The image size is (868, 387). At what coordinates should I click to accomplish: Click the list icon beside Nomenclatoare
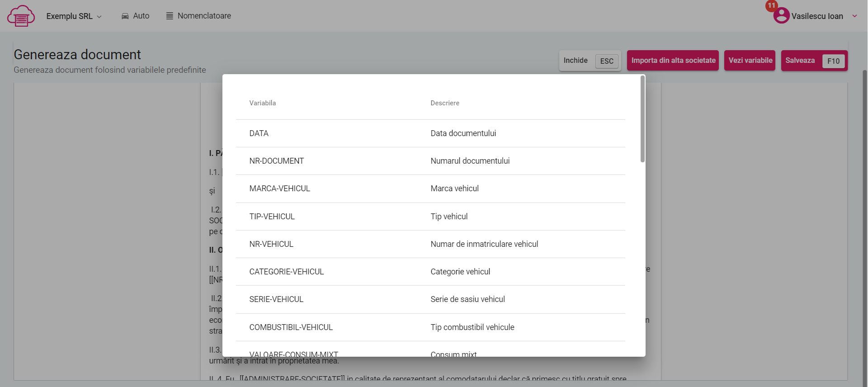coord(170,16)
